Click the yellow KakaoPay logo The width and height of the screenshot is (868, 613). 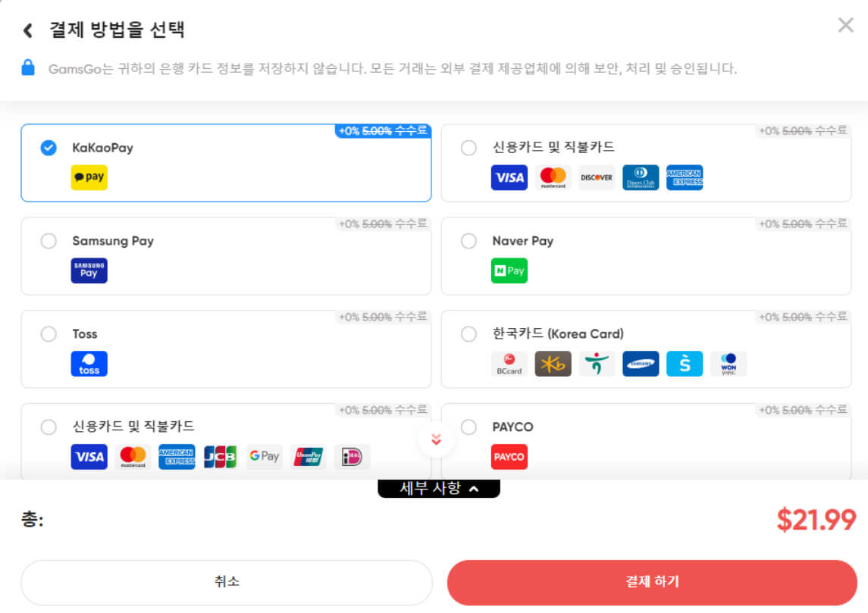tap(89, 177)
